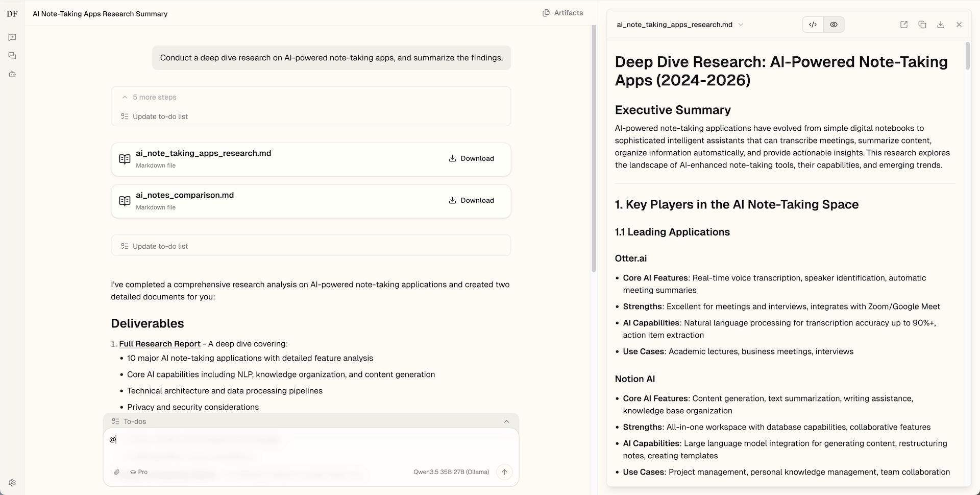980x495 pixels.
Task: Open the agents panel from the sidebar
Action: point(12,74)
